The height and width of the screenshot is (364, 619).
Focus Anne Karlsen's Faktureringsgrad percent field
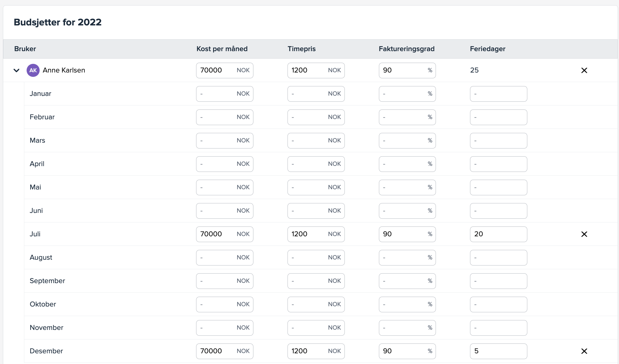[402, 70]
